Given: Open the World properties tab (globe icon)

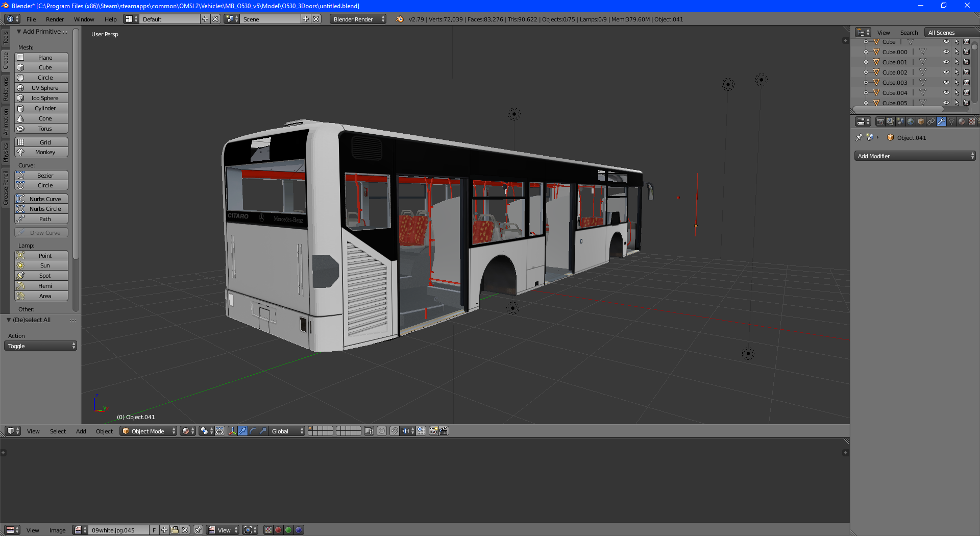Looking at the screenshot, I should coord(911,121).
